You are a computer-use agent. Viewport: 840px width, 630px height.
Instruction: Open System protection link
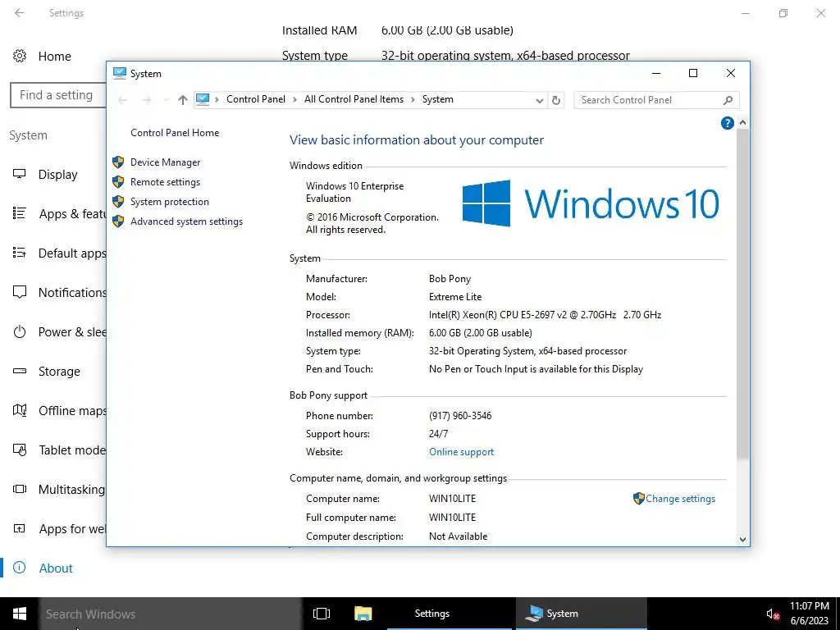169,202
